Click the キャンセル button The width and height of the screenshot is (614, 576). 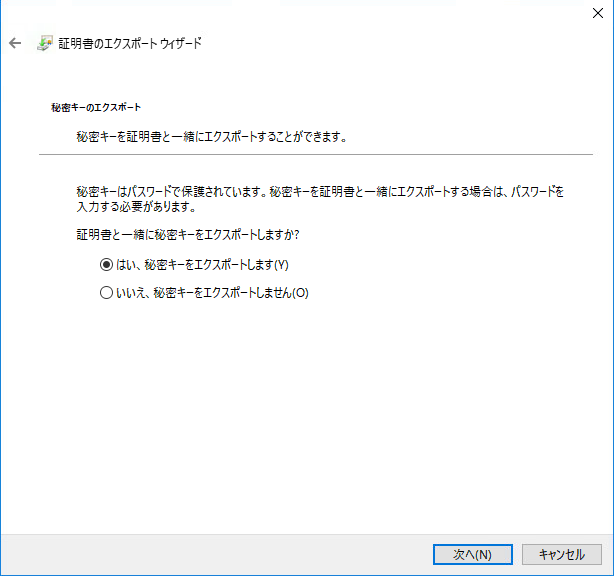[x=562, y=554]
